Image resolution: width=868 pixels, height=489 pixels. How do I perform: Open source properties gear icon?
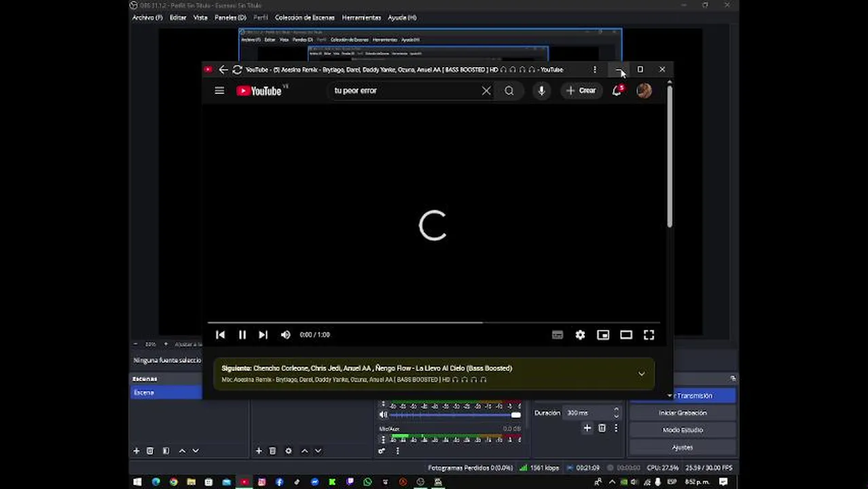(289, 451)
